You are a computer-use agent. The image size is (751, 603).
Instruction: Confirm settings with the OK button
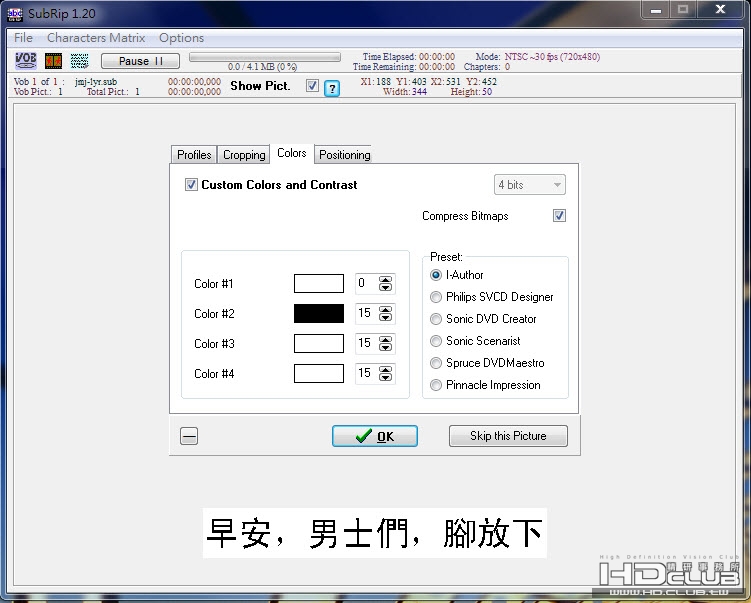[375, 436]
